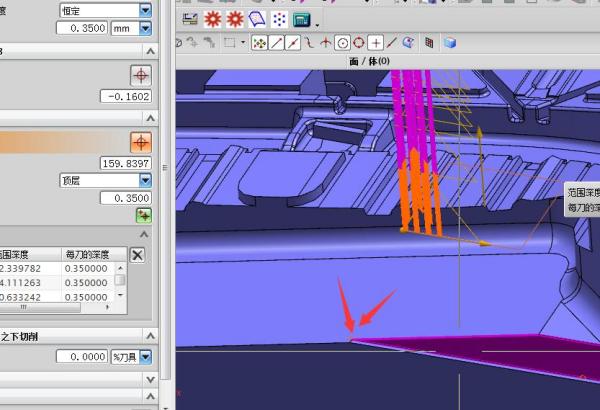Viewport: 600px width, 410px height.
Task: Toggle the plus-sign snap point icon
Action: (375, 43)
